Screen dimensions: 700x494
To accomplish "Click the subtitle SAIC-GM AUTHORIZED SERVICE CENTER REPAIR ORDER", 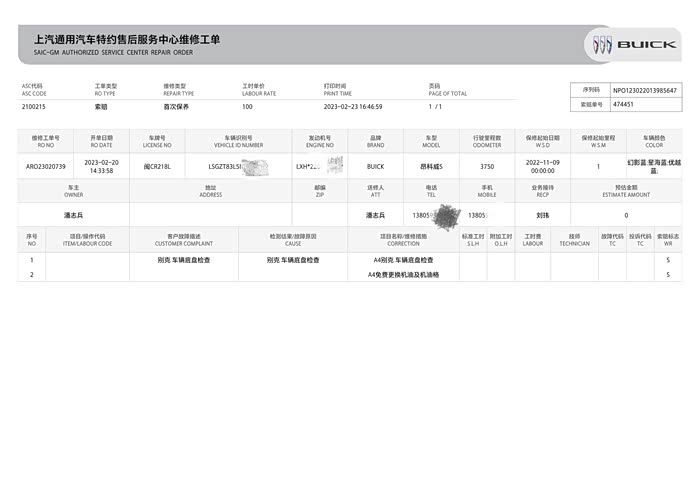I will click(x=113, y=53).
